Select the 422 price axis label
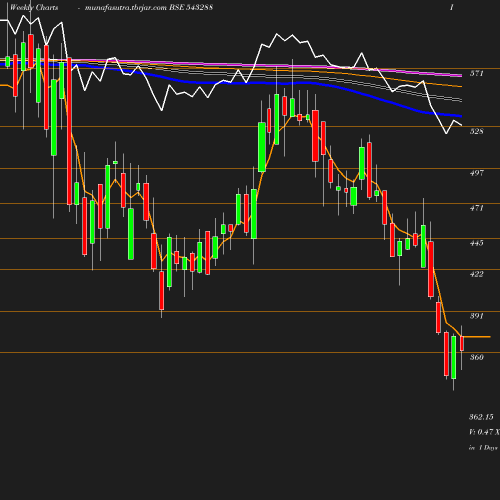This screenshot has height=500, width=500. click(476, 274)
